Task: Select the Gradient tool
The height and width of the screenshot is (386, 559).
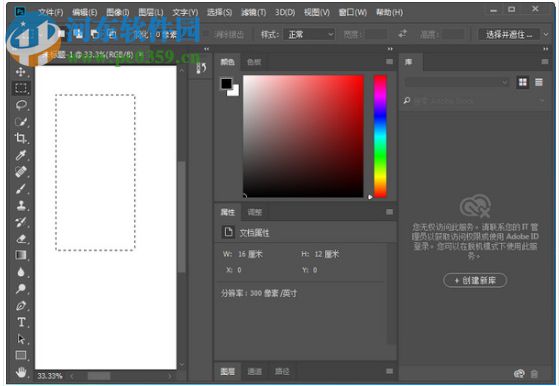Action: coord(21,255)
